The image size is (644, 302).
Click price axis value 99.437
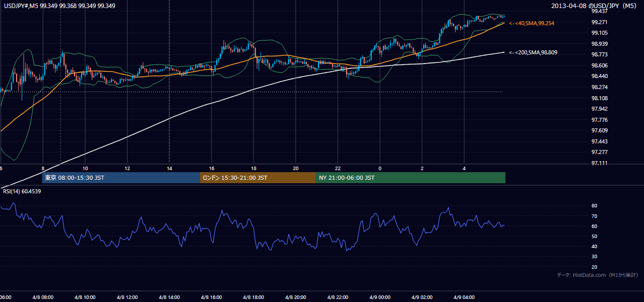point(599,11)
